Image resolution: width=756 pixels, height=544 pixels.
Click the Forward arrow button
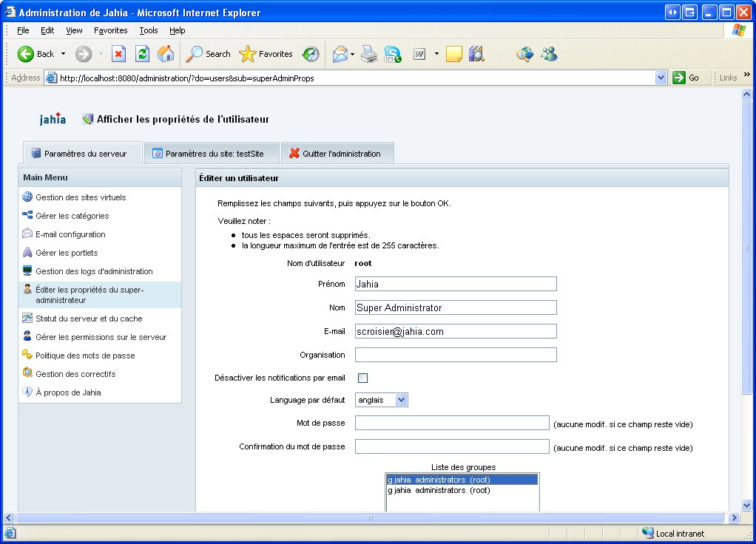84,54
